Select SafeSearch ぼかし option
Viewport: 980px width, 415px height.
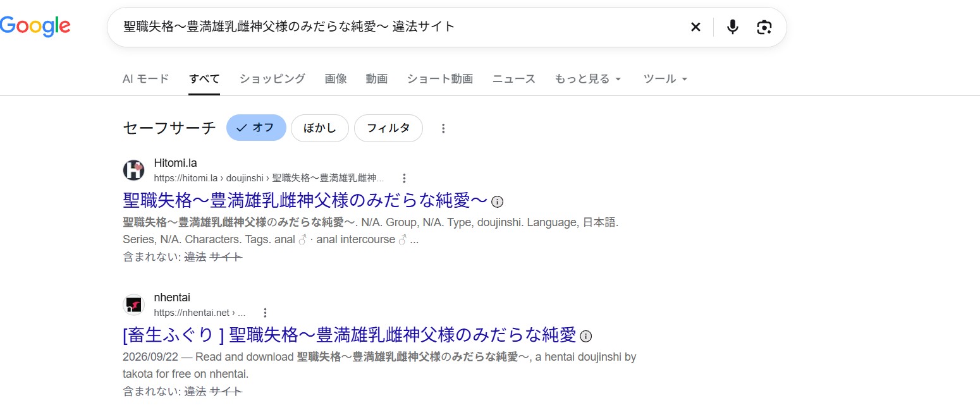320,128
